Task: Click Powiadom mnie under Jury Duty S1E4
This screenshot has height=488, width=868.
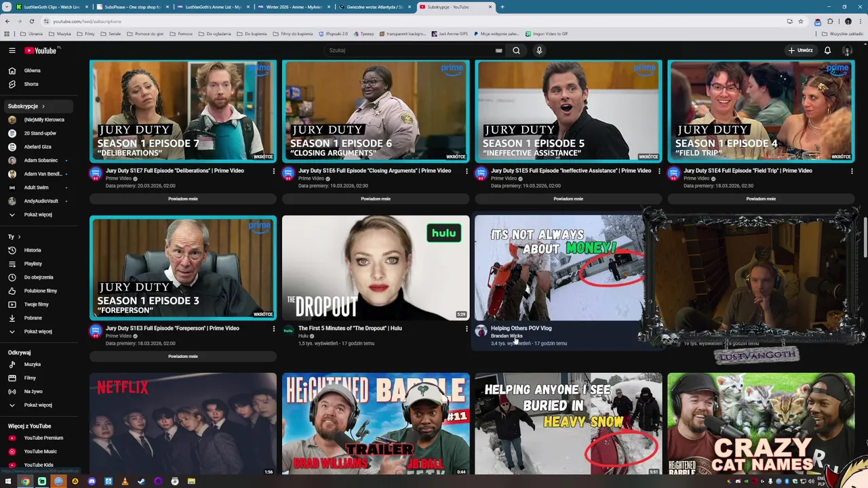Action: coord(761,199)
